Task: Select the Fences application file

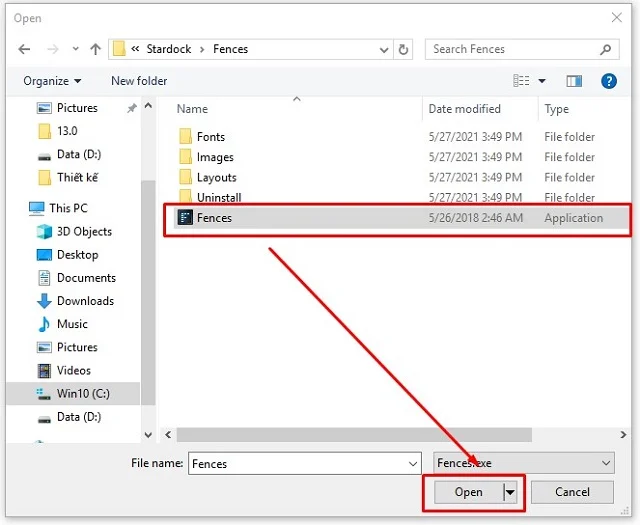Action: [400, 218]
